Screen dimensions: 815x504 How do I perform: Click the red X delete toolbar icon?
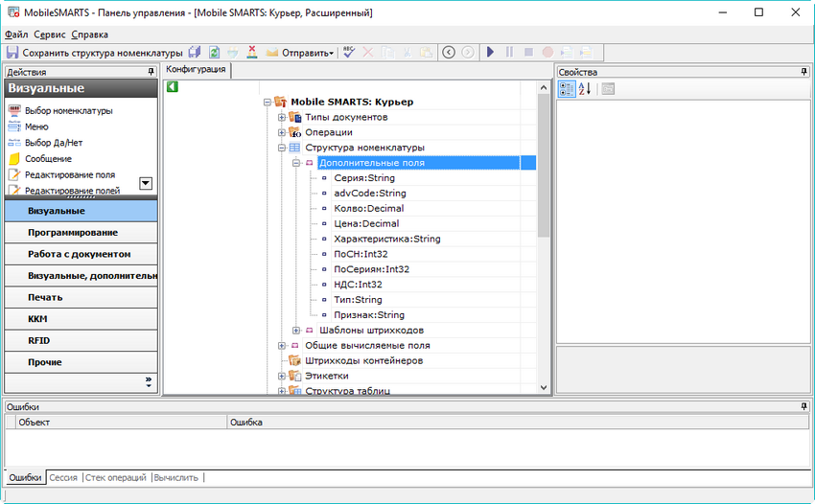point(368,53)
